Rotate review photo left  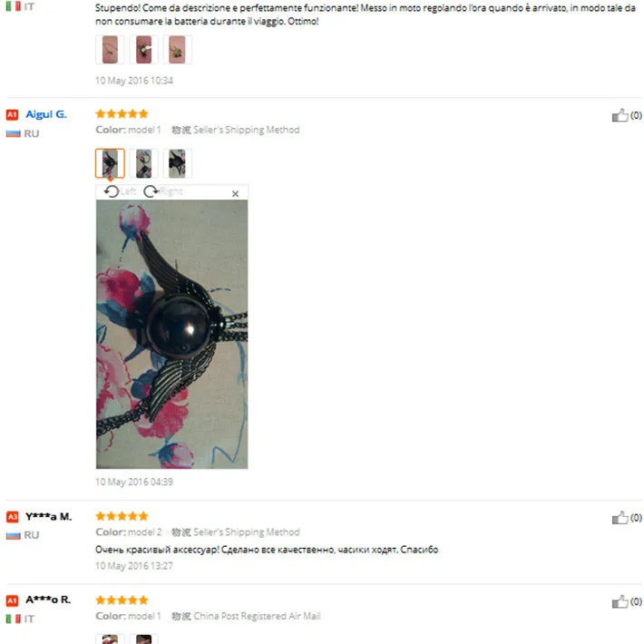click(x=120, y=191)
